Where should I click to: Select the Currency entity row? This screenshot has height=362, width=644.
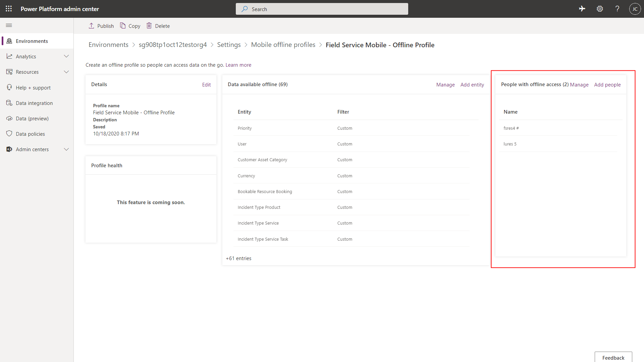(x=351, y=176)
